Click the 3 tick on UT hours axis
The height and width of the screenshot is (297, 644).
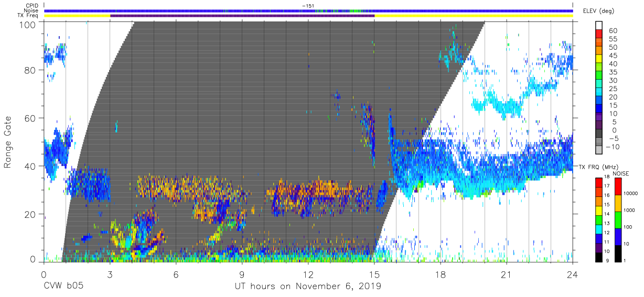[110, 274]
